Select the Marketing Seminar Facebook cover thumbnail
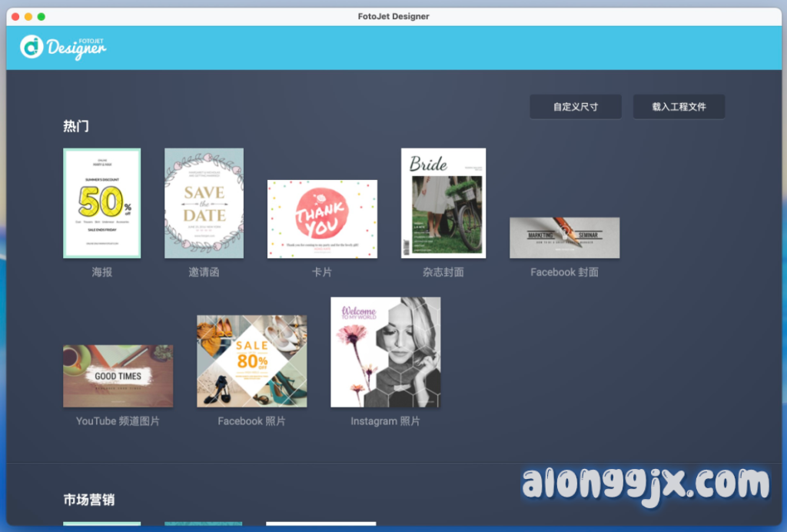 pos(564,238)
